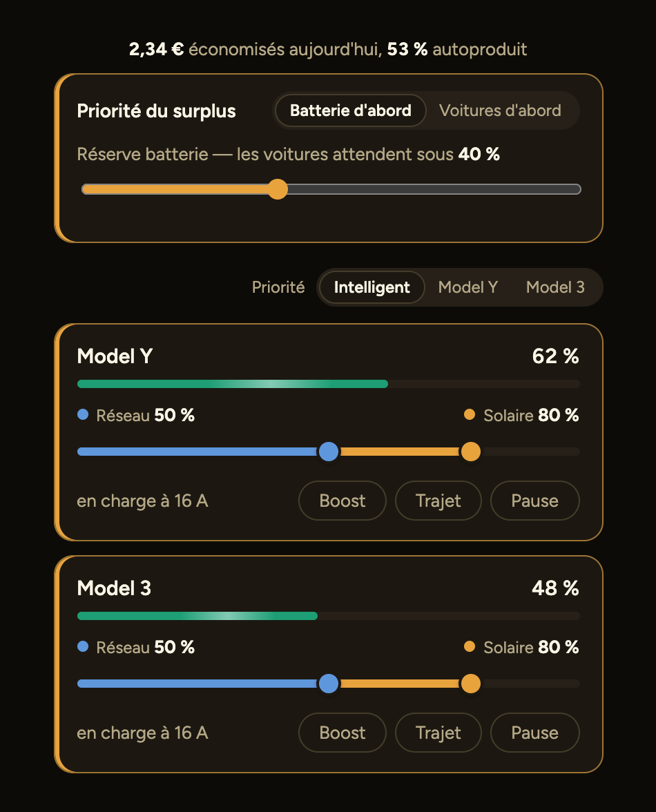This screenshot has width=656, height=812.
Task: Click the battery reserve slider handle
Action: click(278, 189)
